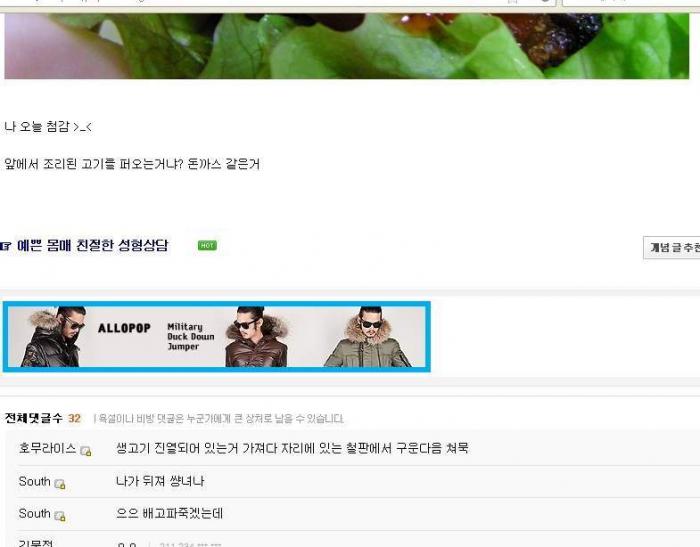700x547 pixels.
Task: Open the 예쁜 몸매 친절한 성형상담 link
Action: [93, 246]
